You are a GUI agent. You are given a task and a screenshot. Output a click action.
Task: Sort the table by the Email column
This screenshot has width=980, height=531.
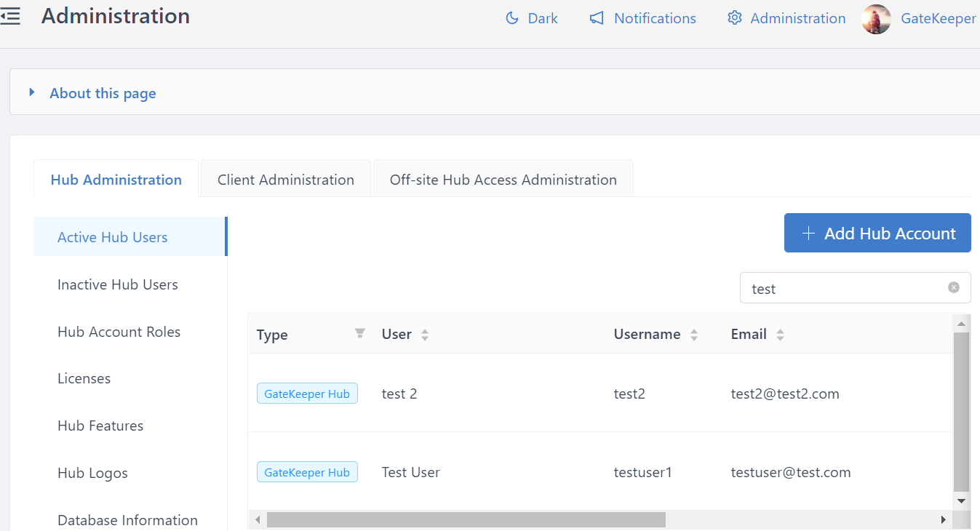[x=780, y=335]
